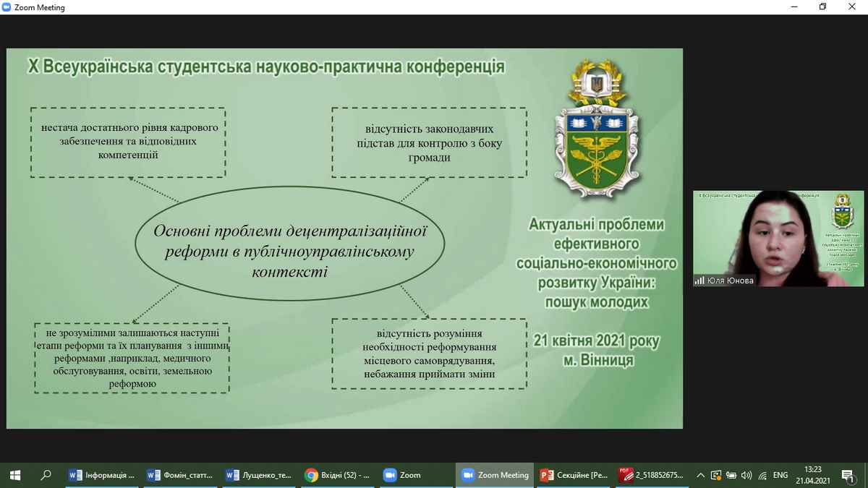Image resolution: width=868 pixels, height=488 pixels.
Task: Open the Wi-Fi network flyout
Action: 762,475
